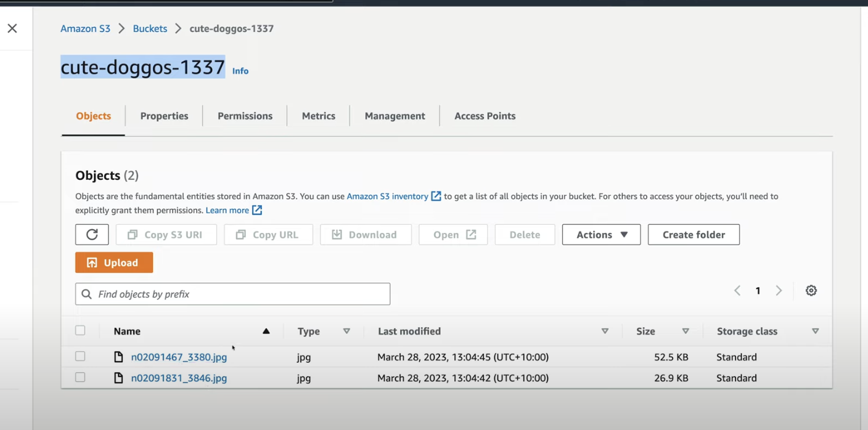
Task: Switch to the Objects tab
Action: coord(94,116)
